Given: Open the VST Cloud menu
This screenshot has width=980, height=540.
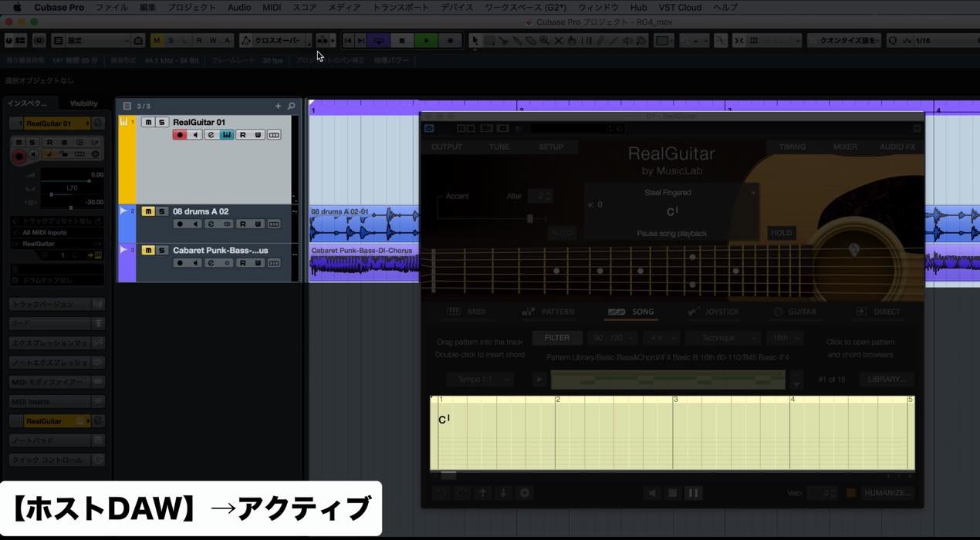Looking at the screenshot, I should pos(680,8).
